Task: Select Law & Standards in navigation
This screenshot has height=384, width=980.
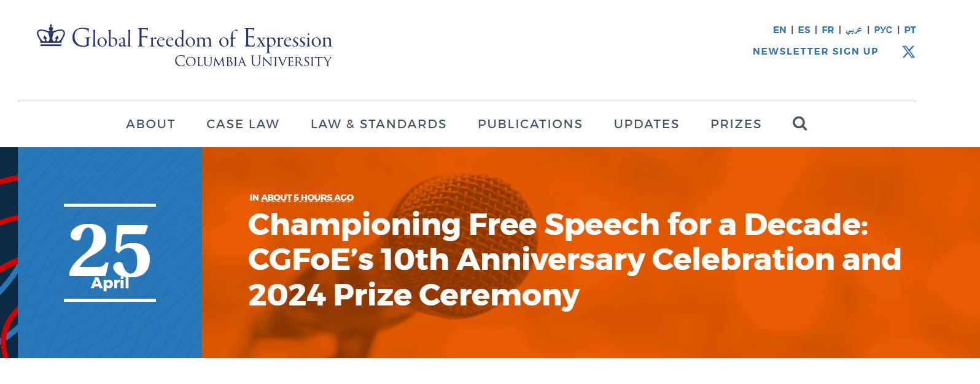Action: pyautogui.click(x=378, y=124)
